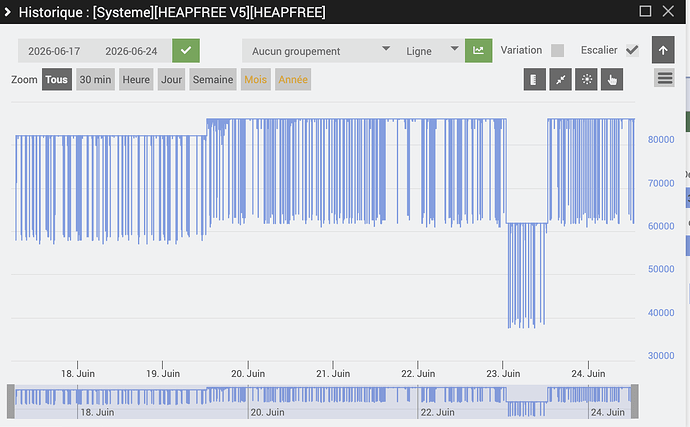Screen dimensions: 690x427
Task: Click the ruler measurement tool icon
Action: pos(535,80)
